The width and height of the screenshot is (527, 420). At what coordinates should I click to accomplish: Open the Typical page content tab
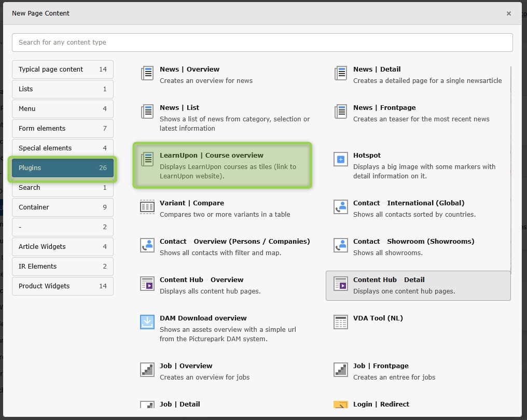pyautogui.click(x=63, y=69)
